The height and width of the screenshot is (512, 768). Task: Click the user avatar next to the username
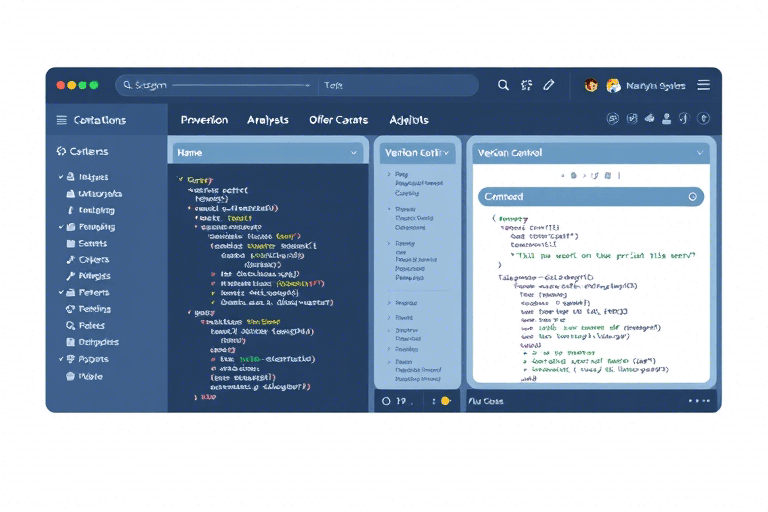pos(613,86)
